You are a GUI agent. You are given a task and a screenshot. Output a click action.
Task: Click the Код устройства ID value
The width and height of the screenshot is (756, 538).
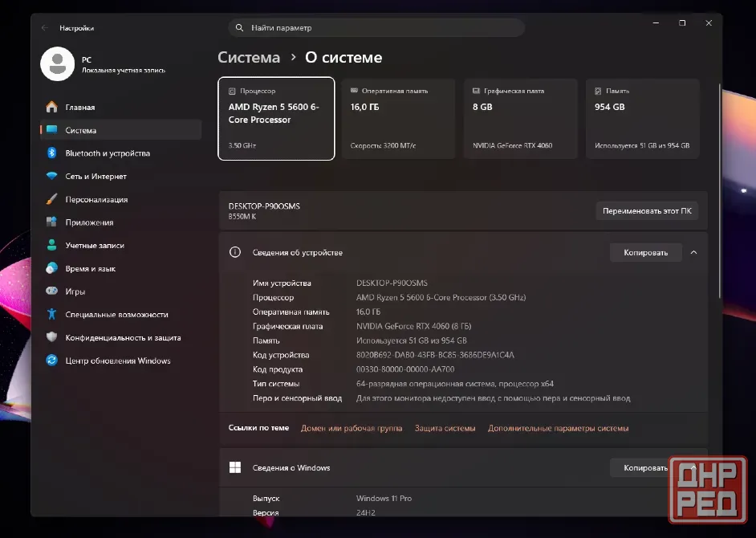(x=435, y=355)
